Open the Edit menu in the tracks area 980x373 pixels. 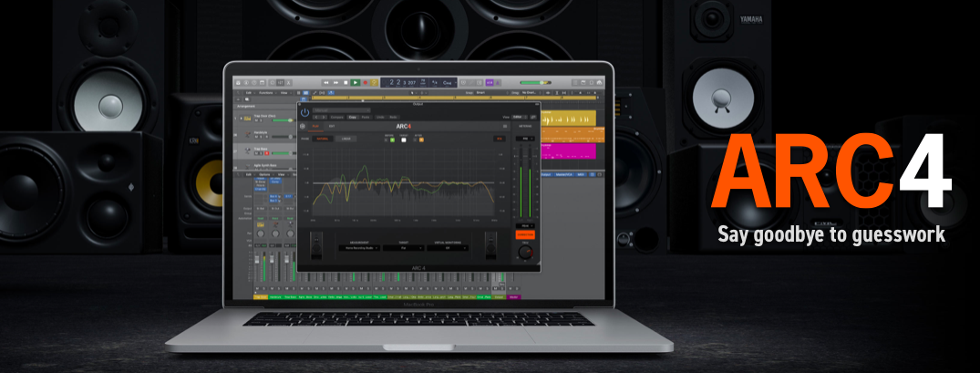249,92
